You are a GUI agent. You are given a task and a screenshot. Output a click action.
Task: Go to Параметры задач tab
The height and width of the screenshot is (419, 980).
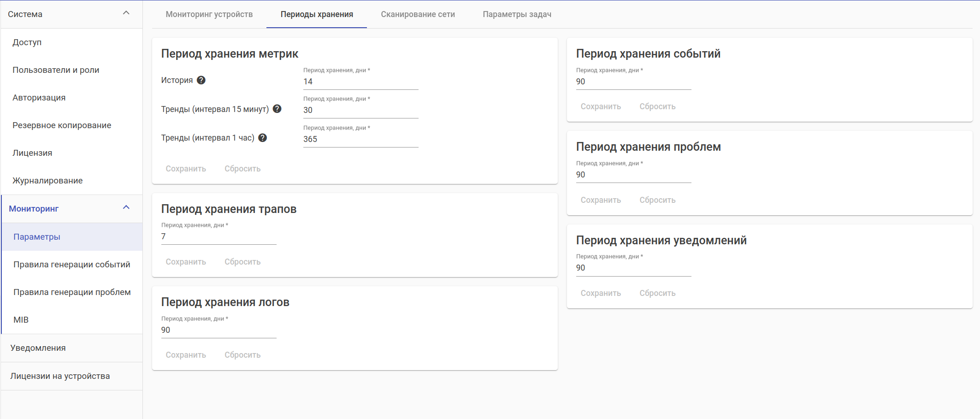point(517,14)
